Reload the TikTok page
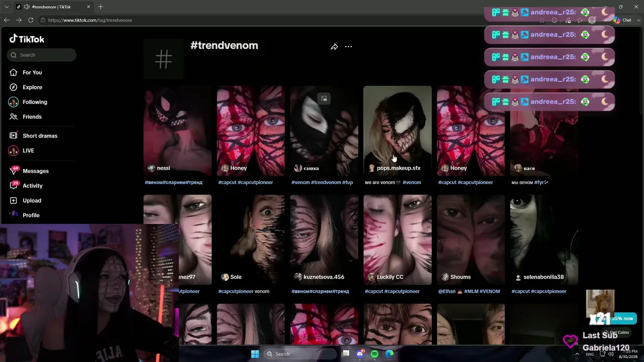Image resolution: width=644 pixels, height=362 pixels. click(x=31, y=20)
